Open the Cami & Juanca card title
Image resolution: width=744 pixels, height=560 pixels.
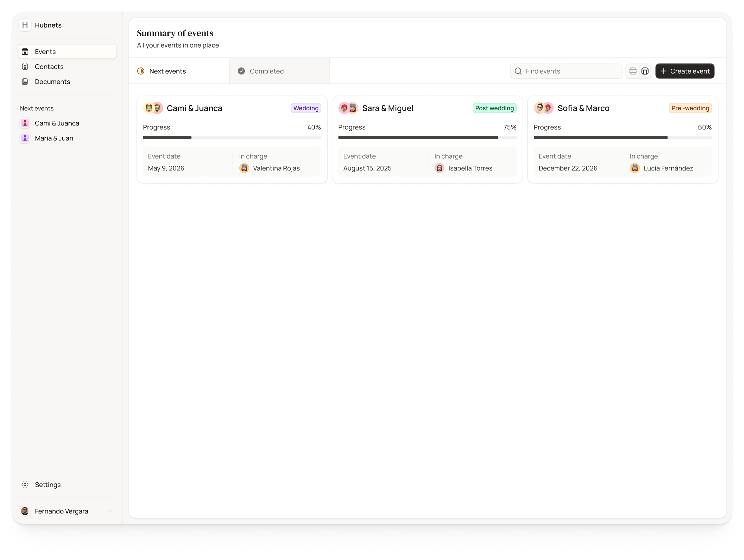194,108
